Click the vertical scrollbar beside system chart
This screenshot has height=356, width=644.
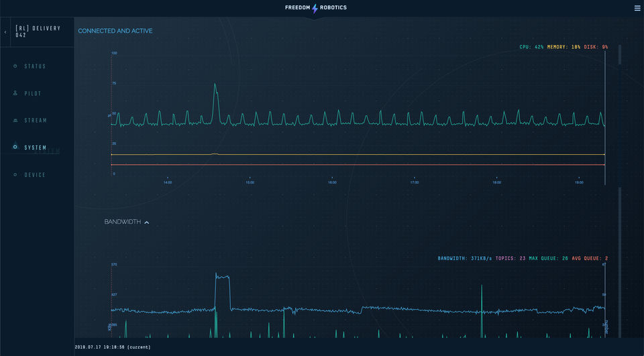[x=620, y=54]
